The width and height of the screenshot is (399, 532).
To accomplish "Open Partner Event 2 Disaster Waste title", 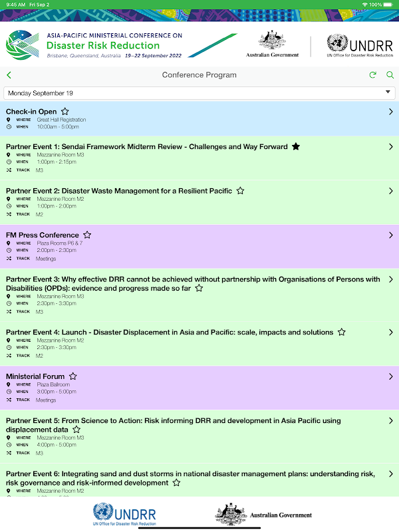I will (119, 191).
